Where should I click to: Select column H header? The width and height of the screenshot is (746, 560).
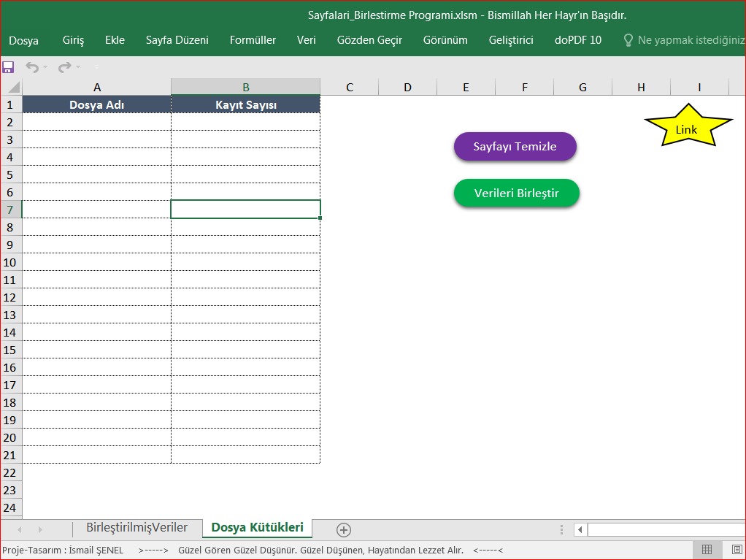pos(642,87)
